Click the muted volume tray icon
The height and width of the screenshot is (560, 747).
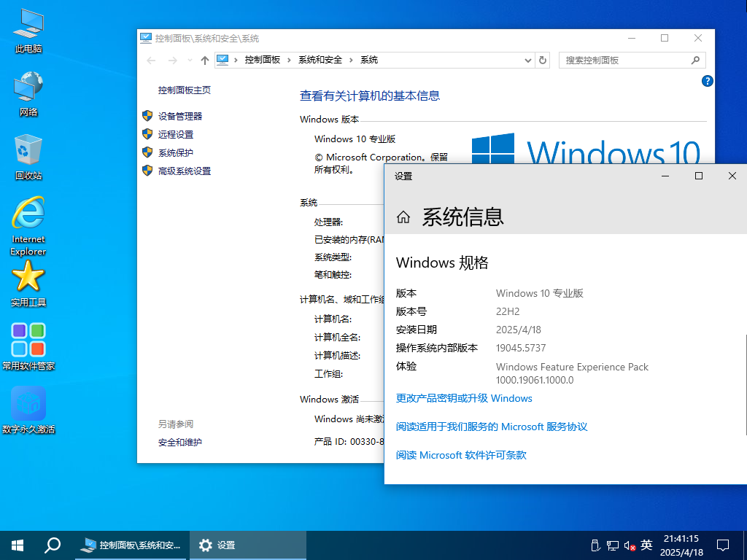point(630,545)
